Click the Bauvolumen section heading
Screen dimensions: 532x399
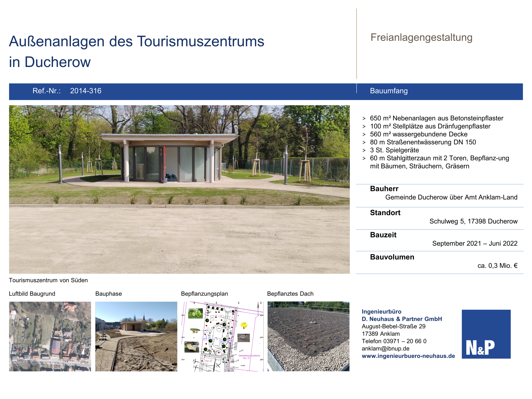coord(392,257)
